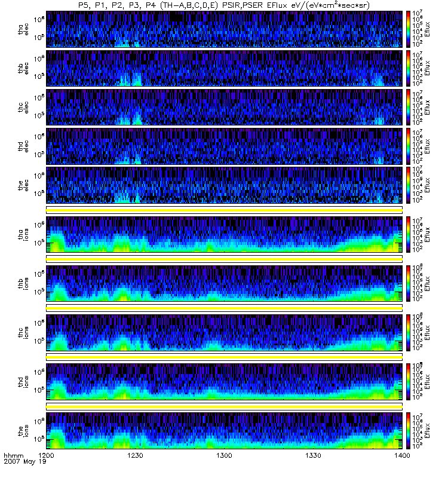Viewport: 448px width, 478px height.
Task: Select the 'thc ions' panel label
Action: pos(23,333)
